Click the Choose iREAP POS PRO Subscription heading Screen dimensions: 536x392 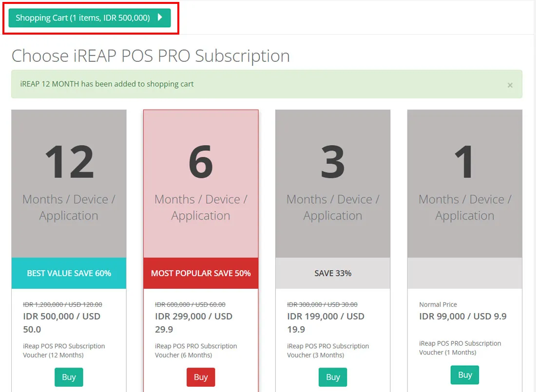(151, 56)
